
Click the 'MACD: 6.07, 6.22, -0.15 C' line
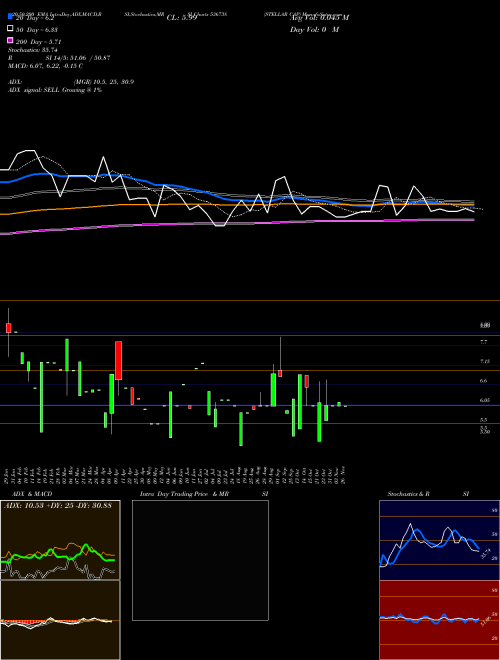click(45, 66)
